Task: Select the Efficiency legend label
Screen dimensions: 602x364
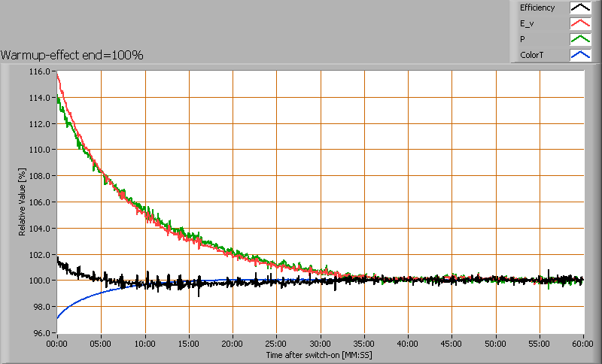Action: pos(537,8)
